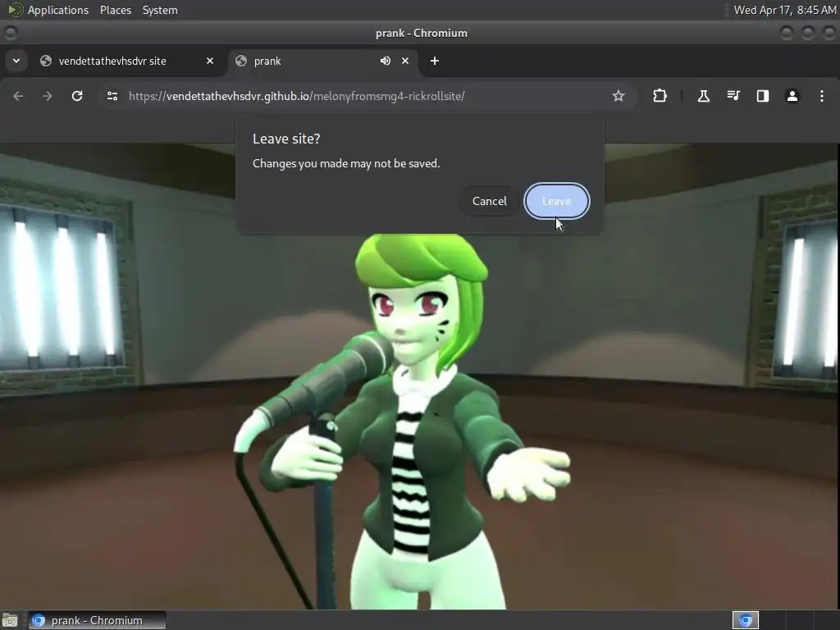
Task: Select the prank tab
Action: 323,61
